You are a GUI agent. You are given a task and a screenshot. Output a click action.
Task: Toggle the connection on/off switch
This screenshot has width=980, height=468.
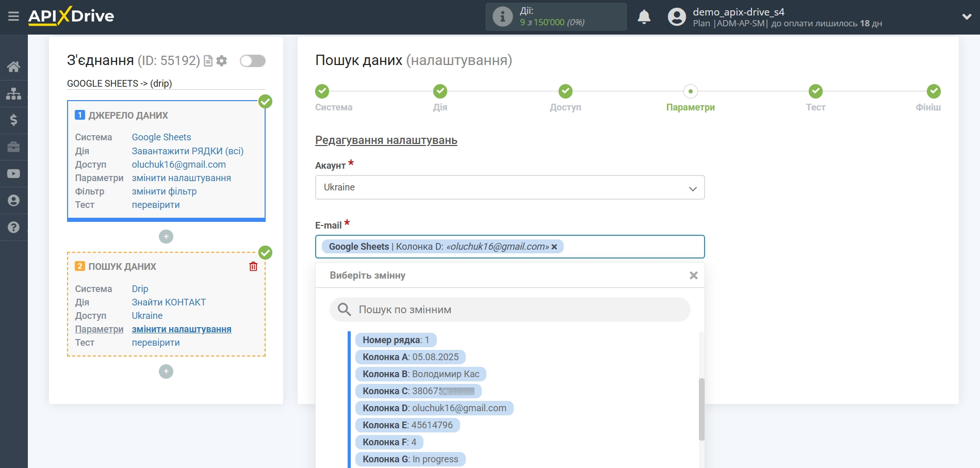(253, 61)
